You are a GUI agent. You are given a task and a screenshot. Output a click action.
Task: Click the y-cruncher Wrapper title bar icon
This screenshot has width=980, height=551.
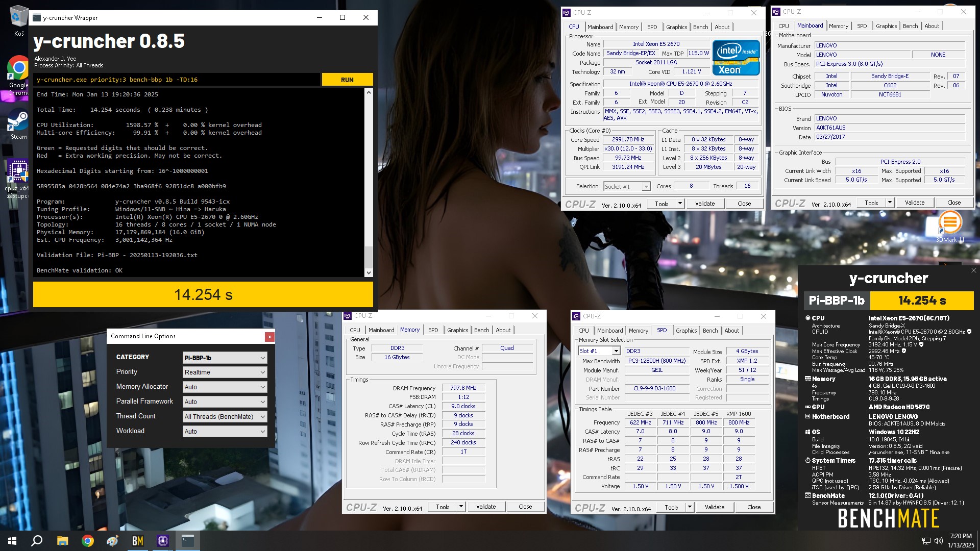[37, 17]
